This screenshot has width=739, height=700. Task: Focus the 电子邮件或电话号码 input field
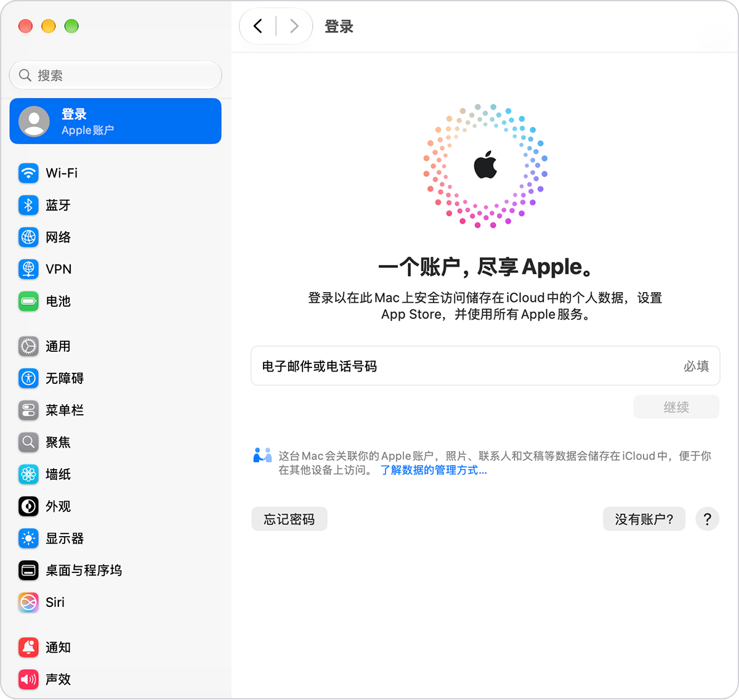click(x=485, y=366)
